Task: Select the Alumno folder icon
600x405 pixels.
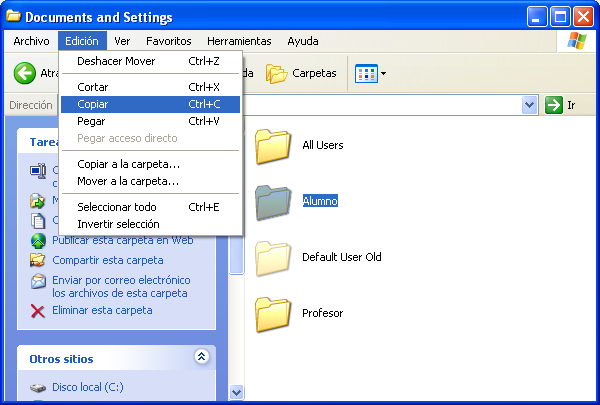Action: coord(272,202)
